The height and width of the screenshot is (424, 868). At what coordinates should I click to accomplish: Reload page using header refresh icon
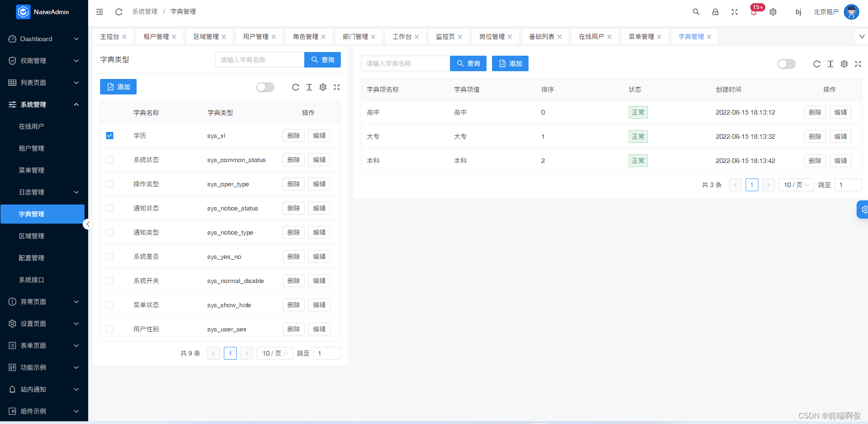pyautogui.click(x=119, y=12)
